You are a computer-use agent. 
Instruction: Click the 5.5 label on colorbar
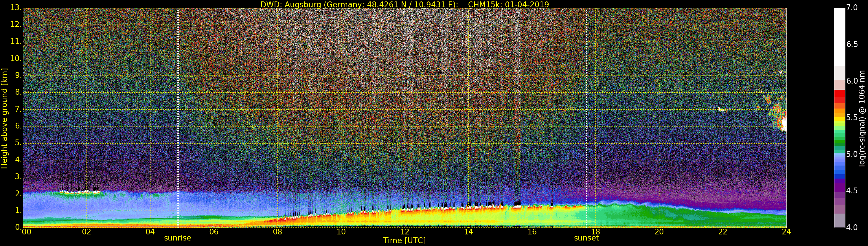(852, 118)
